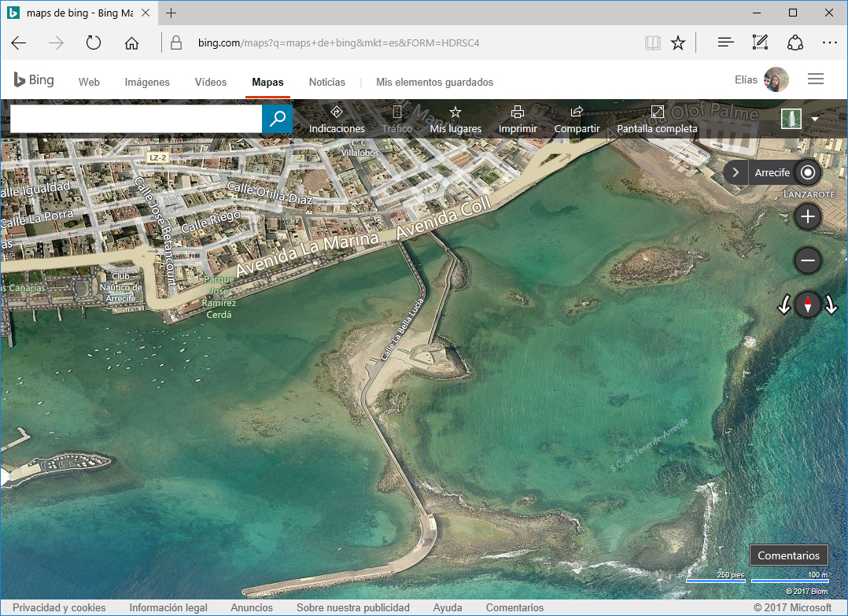The width and height of the screenshot is (848, 616).
Task: Toggle reading view in the Edge toolbar
Action: 652,42
